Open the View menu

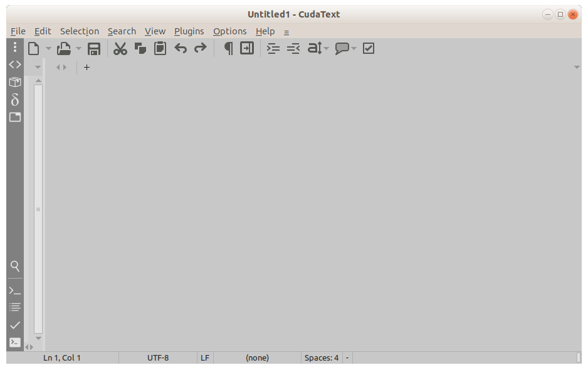[155, 31]
